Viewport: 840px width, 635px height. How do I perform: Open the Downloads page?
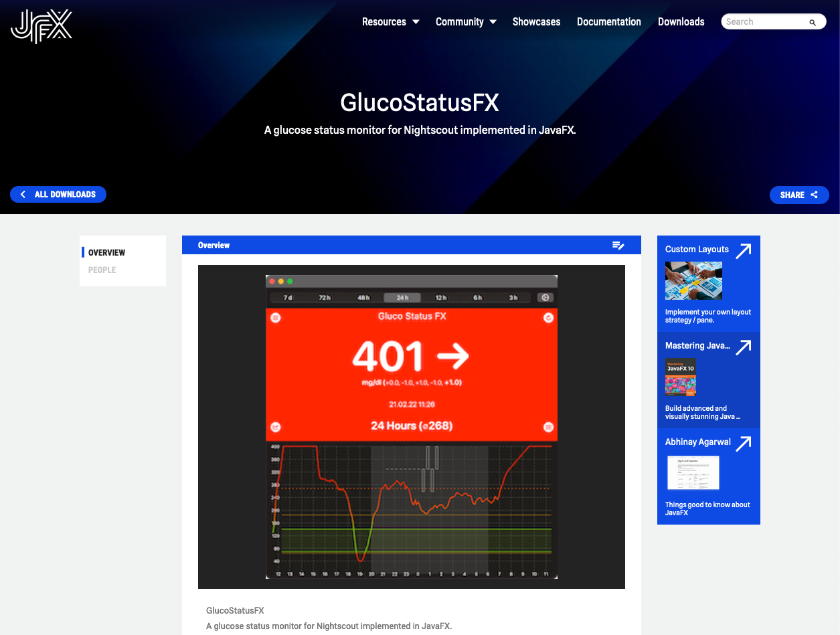point(681,21)
